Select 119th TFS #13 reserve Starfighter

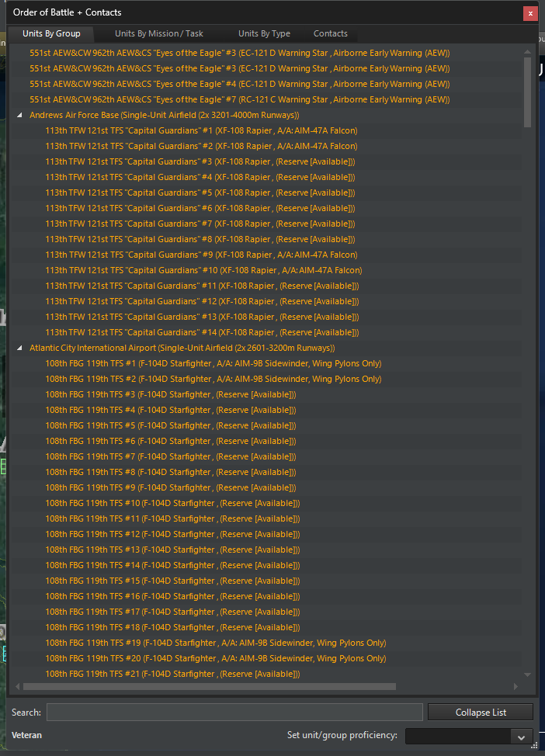click(172, 550)
